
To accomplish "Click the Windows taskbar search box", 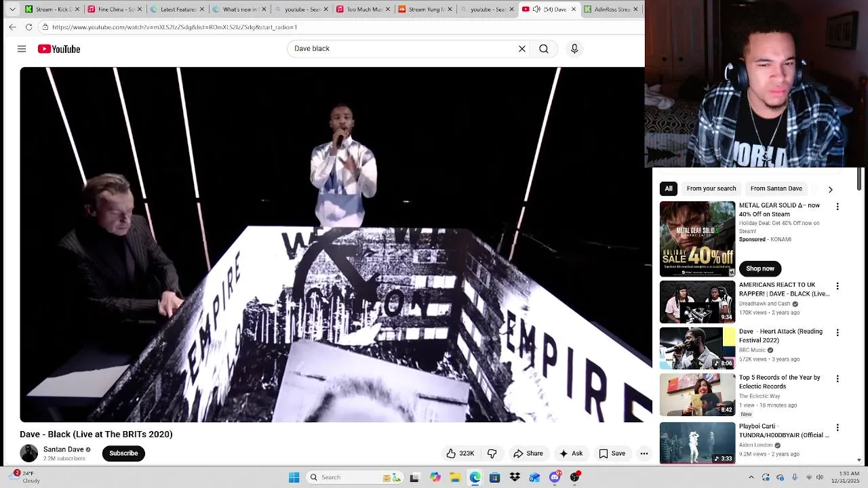I will coord(354,477).
